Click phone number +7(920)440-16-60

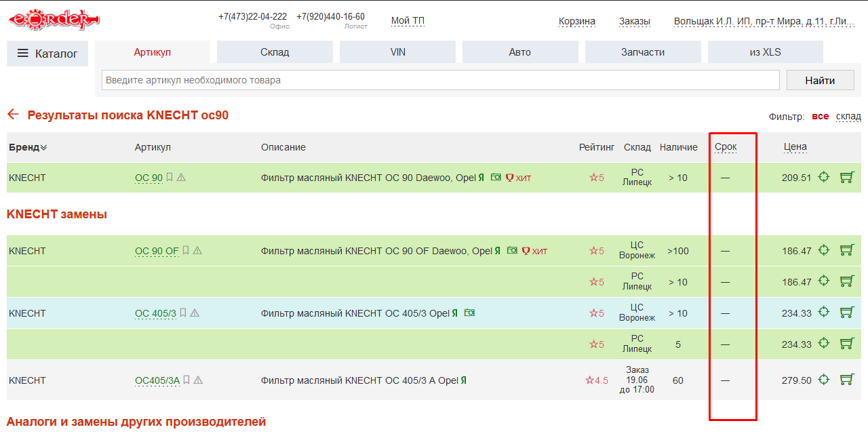[x=330, y=16]
